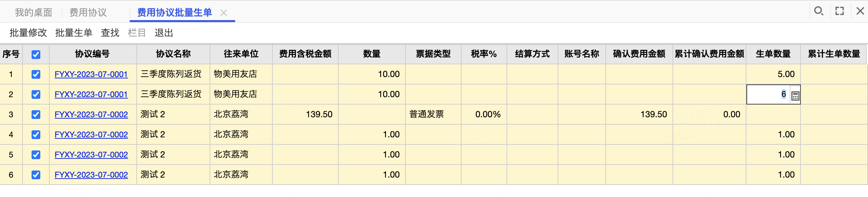Uncheck the checkbox in row 1
The height and width of the screenshot is (197, 868).
click(36, 74)
